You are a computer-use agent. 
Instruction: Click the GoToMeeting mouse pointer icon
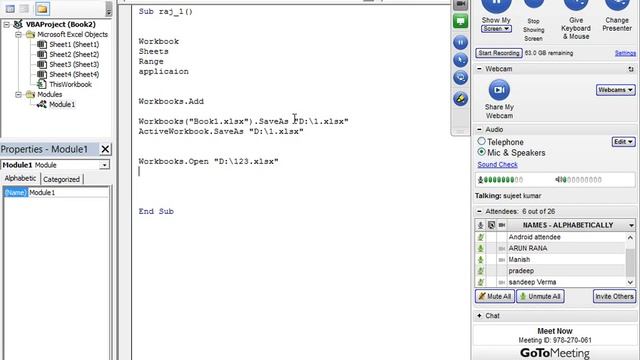coord(460,60)
